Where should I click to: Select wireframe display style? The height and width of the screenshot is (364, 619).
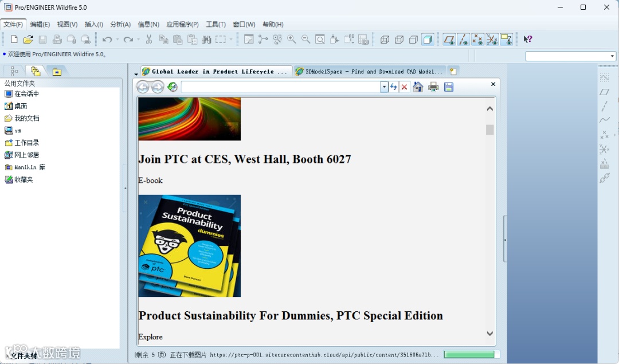pos(385,39)
